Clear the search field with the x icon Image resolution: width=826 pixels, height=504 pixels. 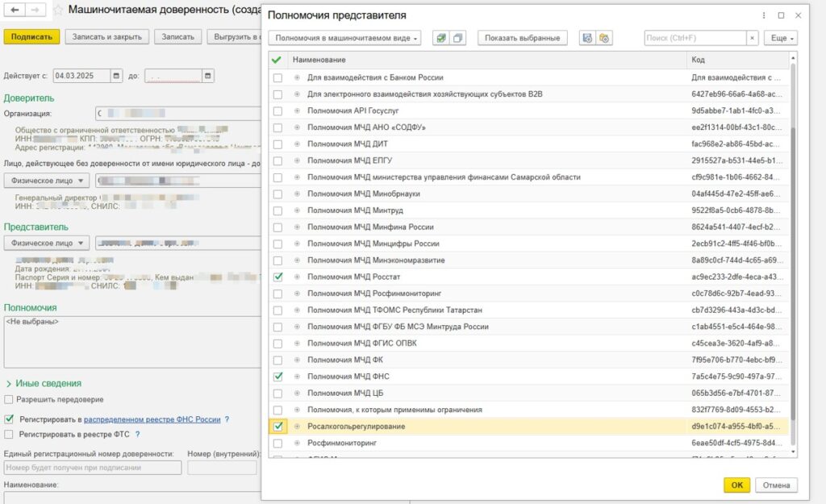(x=753, y=38)
